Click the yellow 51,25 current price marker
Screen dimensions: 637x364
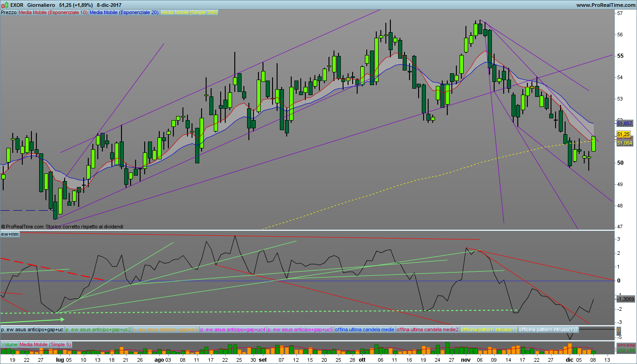[x=623, y=135]
